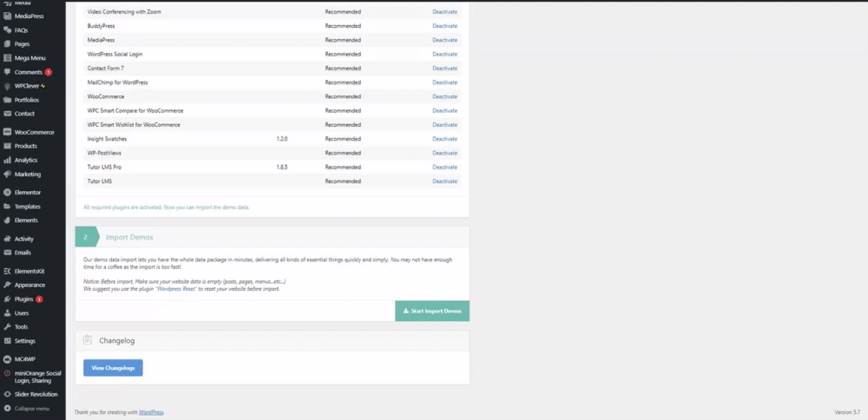This screenshot has width=868, height=420.
Task: Go to the Marketing menu item
Action: pyautogui.click(x=28, y=174)
